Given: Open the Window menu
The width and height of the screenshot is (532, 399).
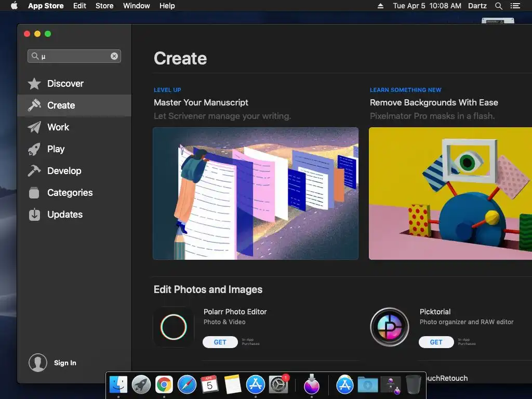Looking at the screenshot, I should [137, 6].
